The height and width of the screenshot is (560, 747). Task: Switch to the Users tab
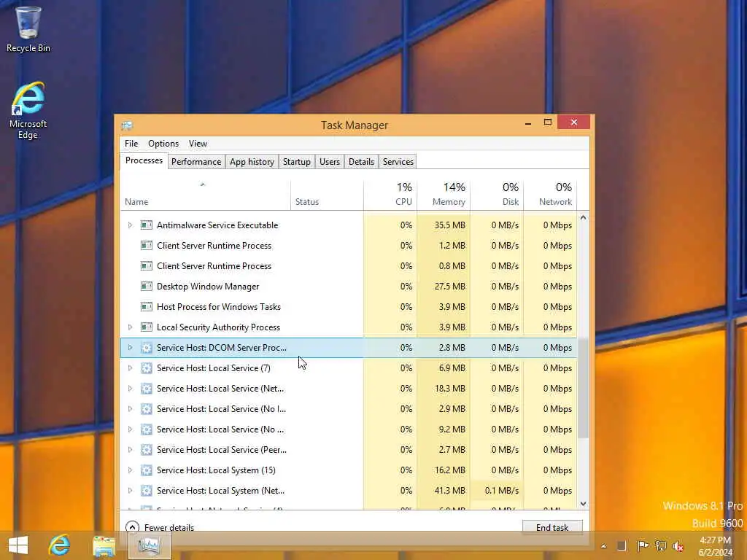[330, 162]
